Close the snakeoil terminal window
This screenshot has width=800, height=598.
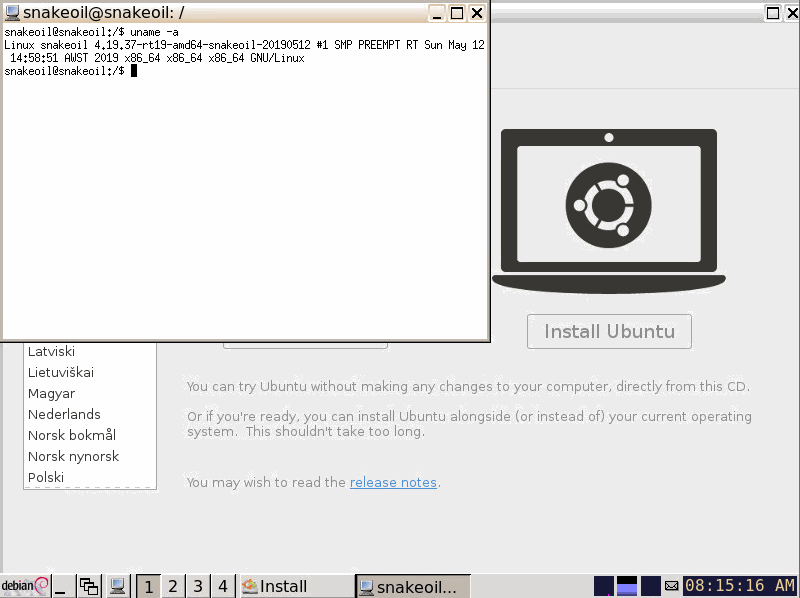[477, 13]
